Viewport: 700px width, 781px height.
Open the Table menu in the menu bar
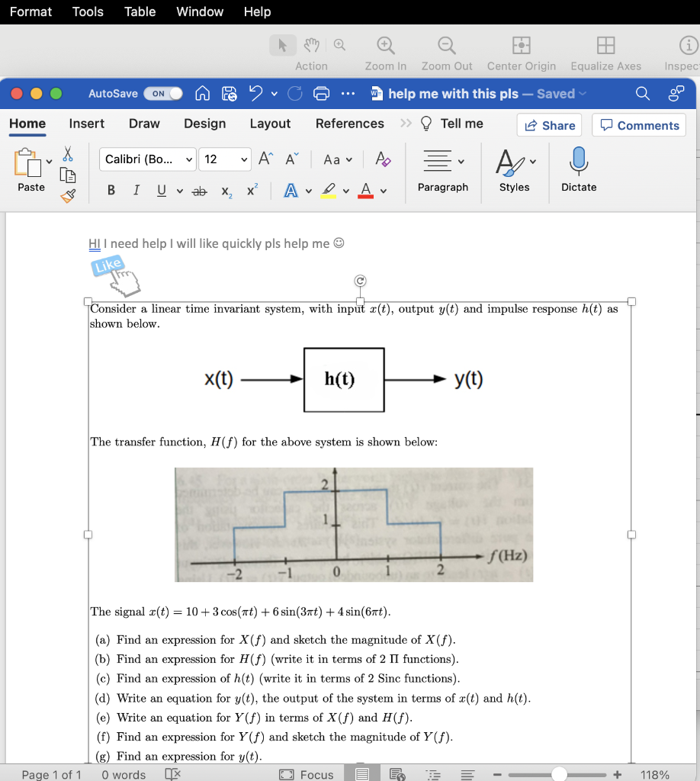pyautogui.click(x=140, y=11)
